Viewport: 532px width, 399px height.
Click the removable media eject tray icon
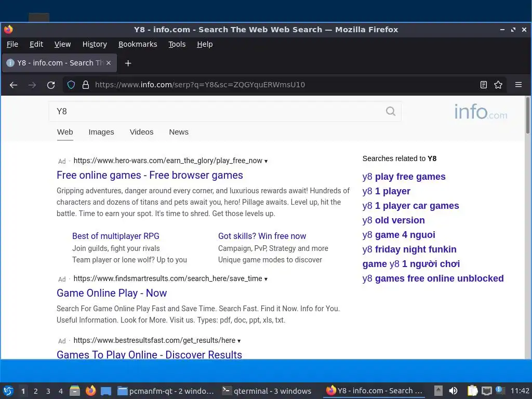(438, 391)
